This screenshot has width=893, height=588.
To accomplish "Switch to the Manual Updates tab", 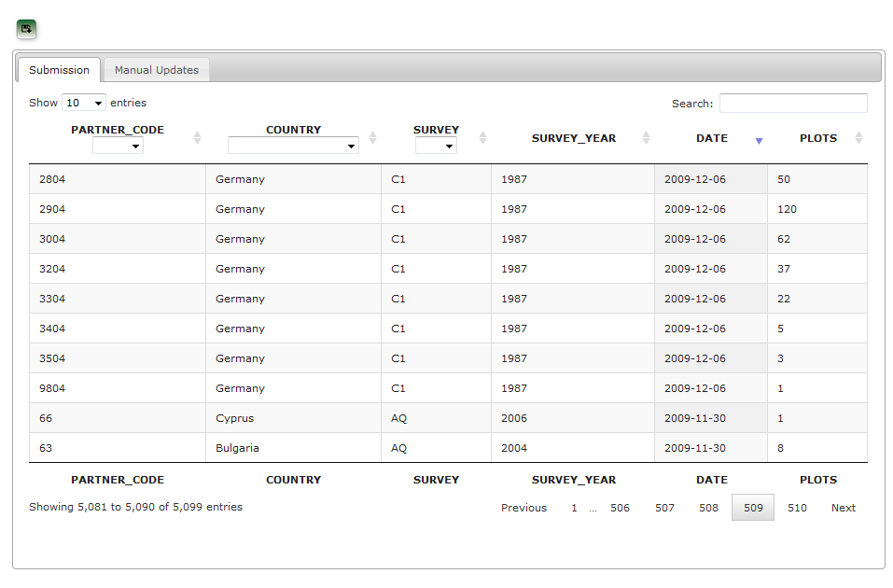I will pos(156,70).
